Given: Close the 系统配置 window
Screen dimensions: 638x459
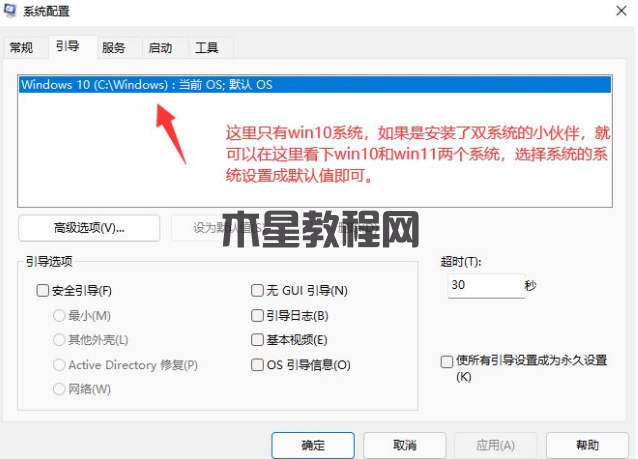Looking at the screenshot, I should pyautogui.click(x=621, y=11).
